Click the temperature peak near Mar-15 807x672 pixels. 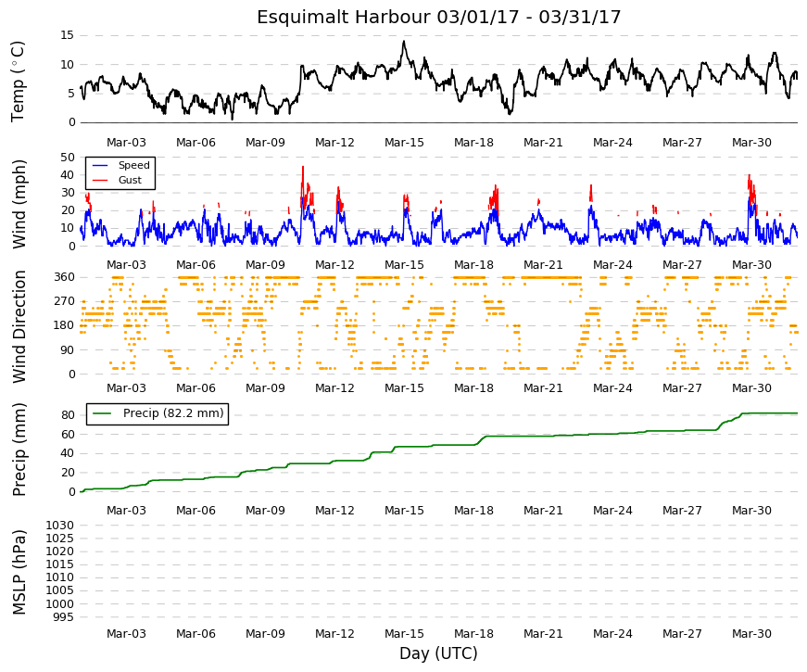404,43
